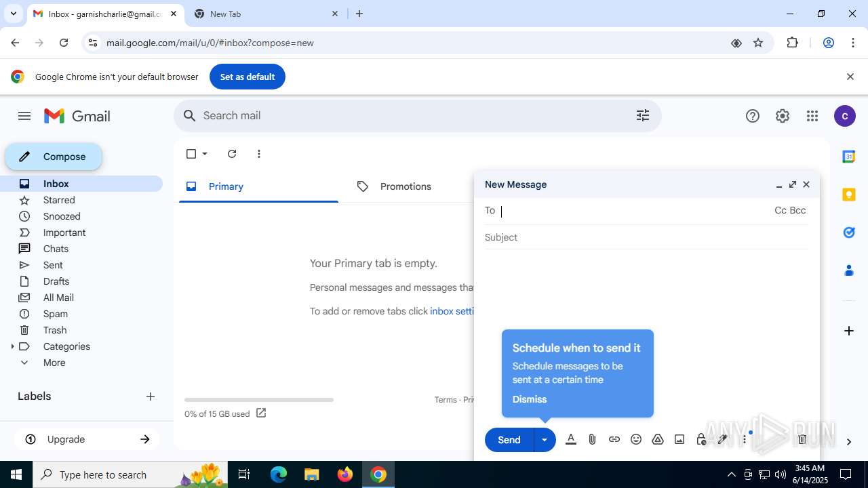Add Cc recipients
Screen dimensions: 868x488
780,210
